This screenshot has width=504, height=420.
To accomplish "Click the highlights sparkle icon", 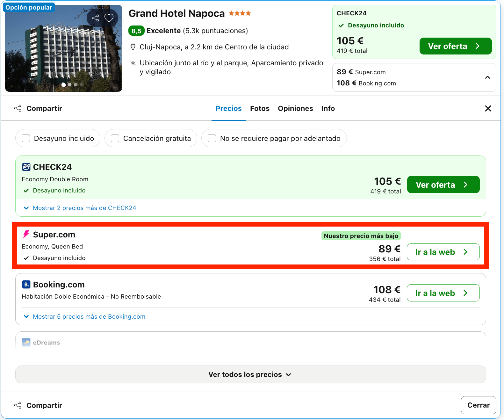I will [133, 63].
